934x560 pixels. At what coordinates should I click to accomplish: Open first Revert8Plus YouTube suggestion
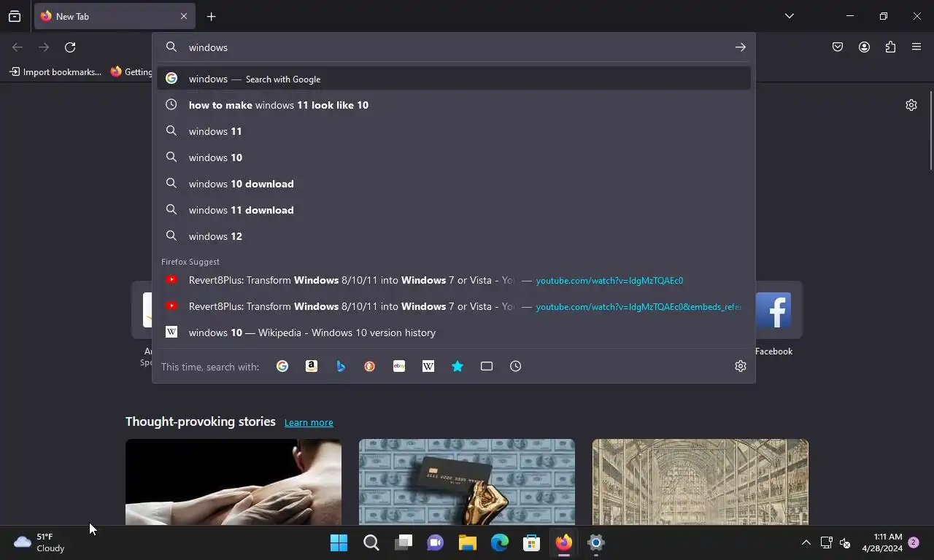pyautogui.click(x=454, y=280)
